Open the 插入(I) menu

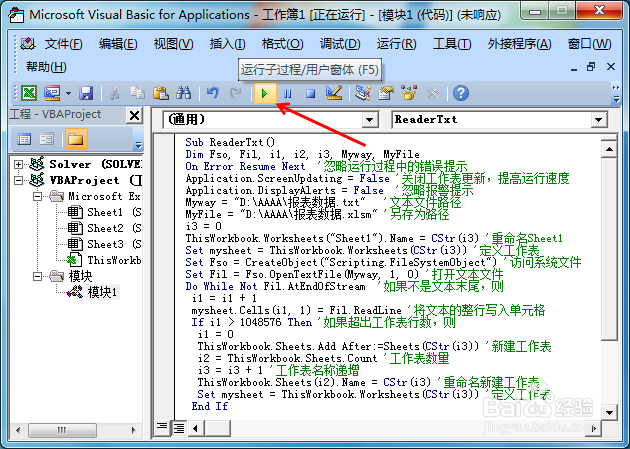tap(227, 44)
